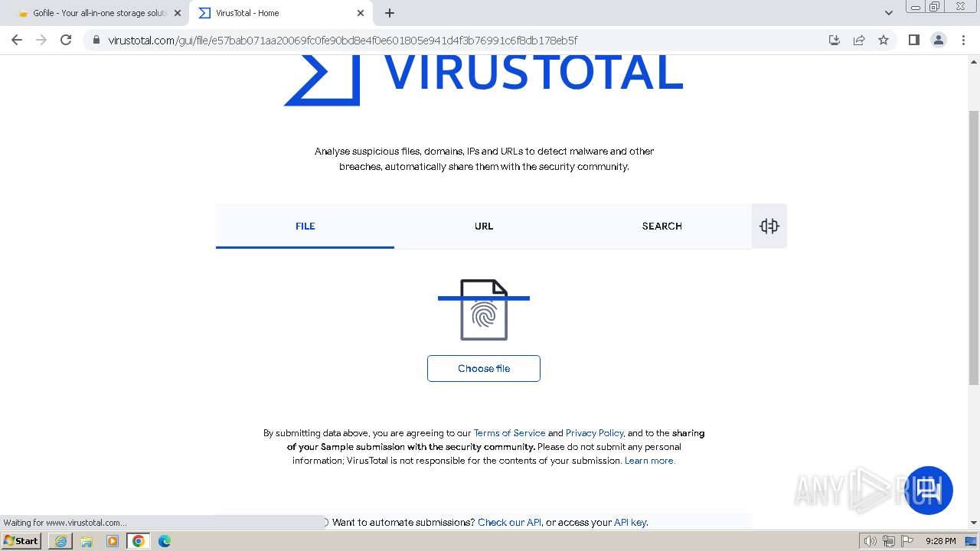The width and height of the screenshot is (980, 551).
Task: Open a new browser tab with plus
Action: [390, 13]
